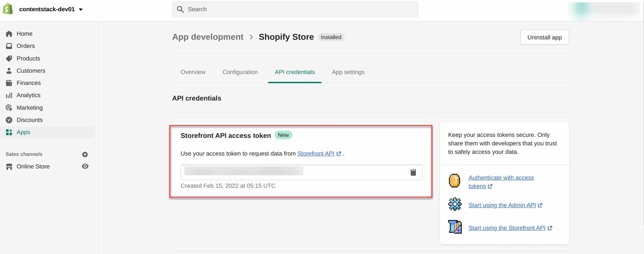Switch to the Overview tab
Viewport: 644px width, 254px height.
193,72
